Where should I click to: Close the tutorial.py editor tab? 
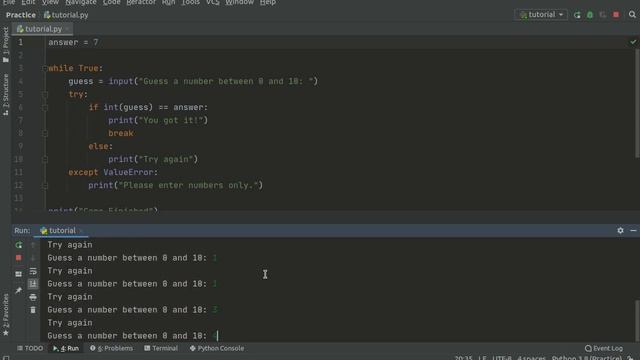click(x=67, y=29)
